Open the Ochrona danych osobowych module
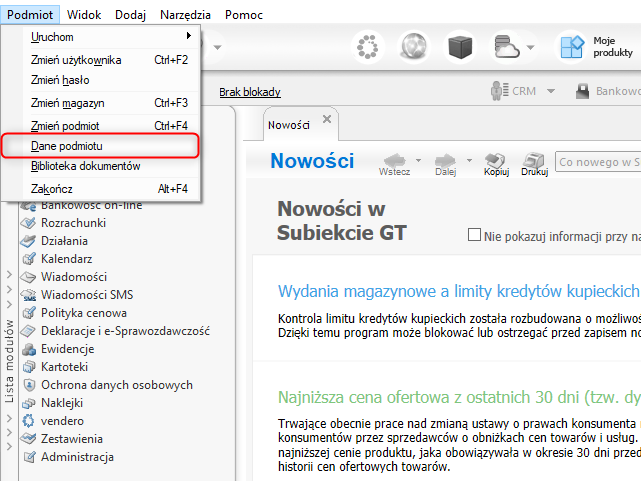This screenshot has width=641, height=481. tap(117, 385)
